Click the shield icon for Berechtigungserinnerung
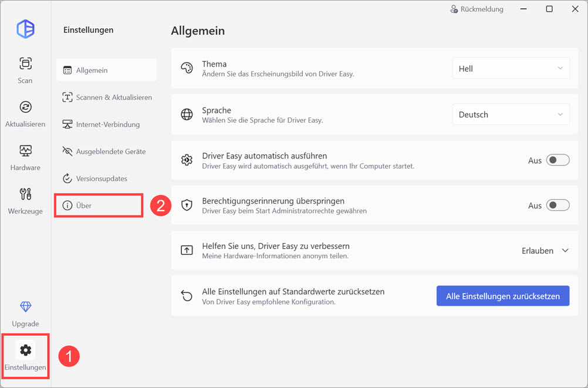The height and width of the screenshot is (388, 588). (x=187, y=205)
